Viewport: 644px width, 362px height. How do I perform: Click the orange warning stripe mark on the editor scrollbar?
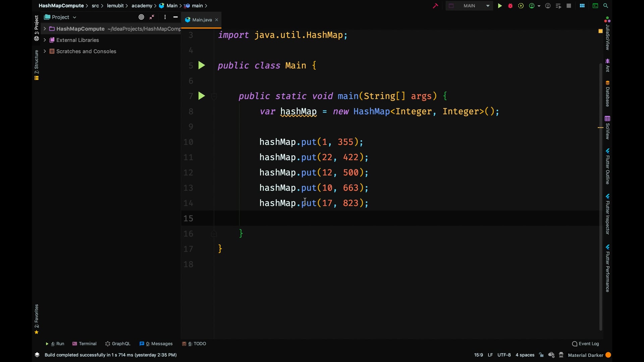pos(600,127)
